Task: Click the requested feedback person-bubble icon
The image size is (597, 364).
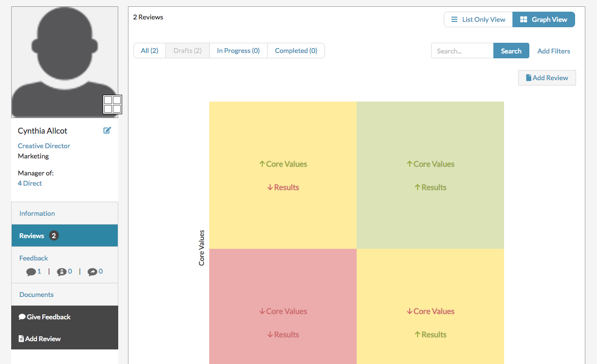Action: click(x=62, y=272)
